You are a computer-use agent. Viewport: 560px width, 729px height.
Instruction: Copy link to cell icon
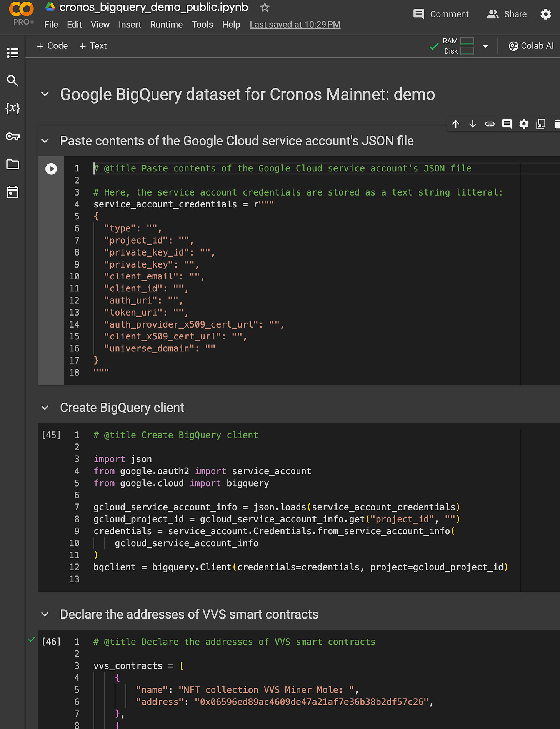pyautogui.click(x=490, y=124)
